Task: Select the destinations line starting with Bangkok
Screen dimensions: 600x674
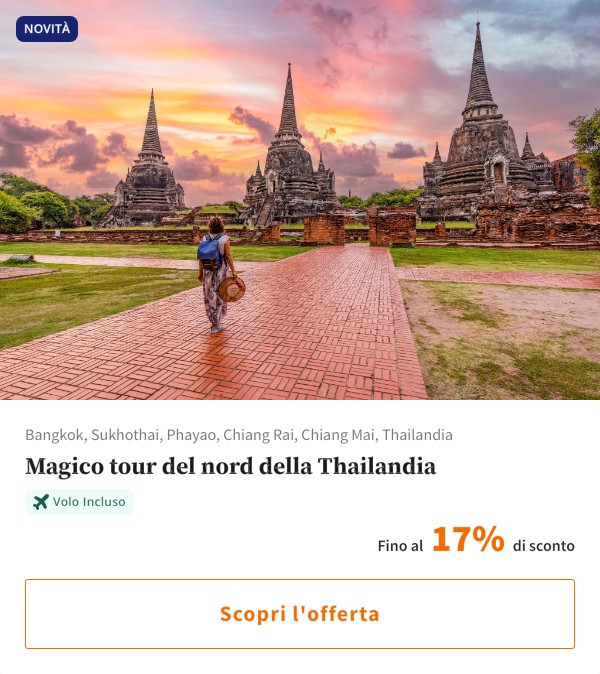Action: click(x=238, y=435)
